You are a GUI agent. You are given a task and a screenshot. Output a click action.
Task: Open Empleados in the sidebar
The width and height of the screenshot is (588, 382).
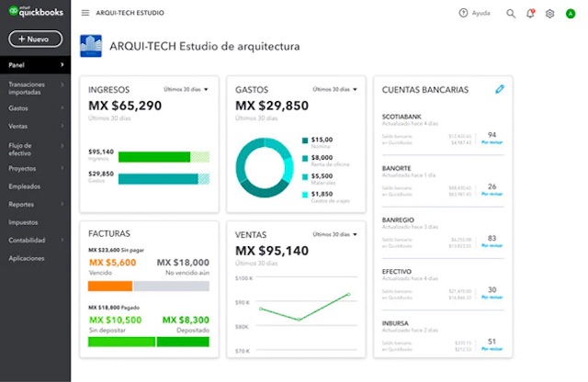click(25, 186)
